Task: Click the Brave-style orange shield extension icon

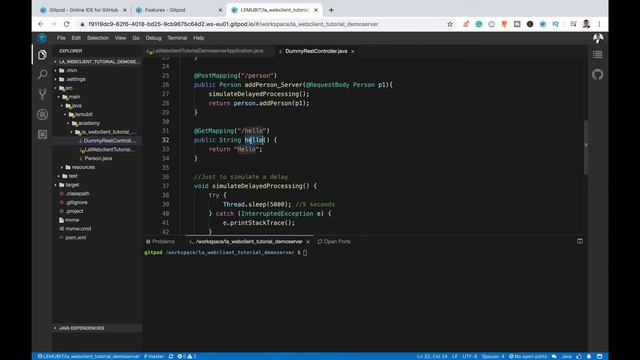Action: click(x=504, y=24)
